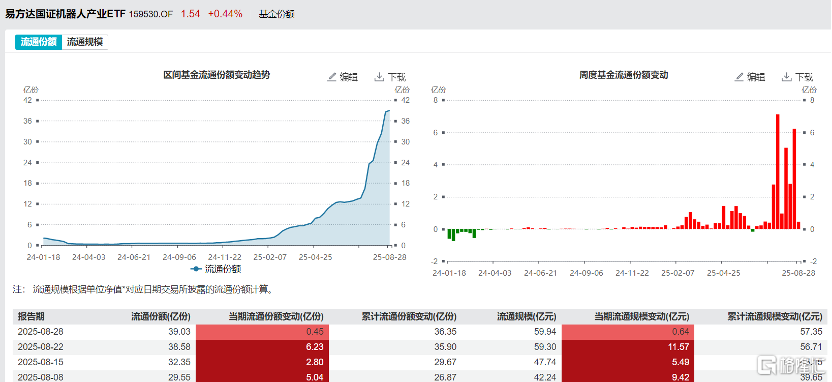This screenshot has width=832, height=382.
Task: Click the 25-02-07 axis label on the trend chart
Action: click(x=269, y=257)
